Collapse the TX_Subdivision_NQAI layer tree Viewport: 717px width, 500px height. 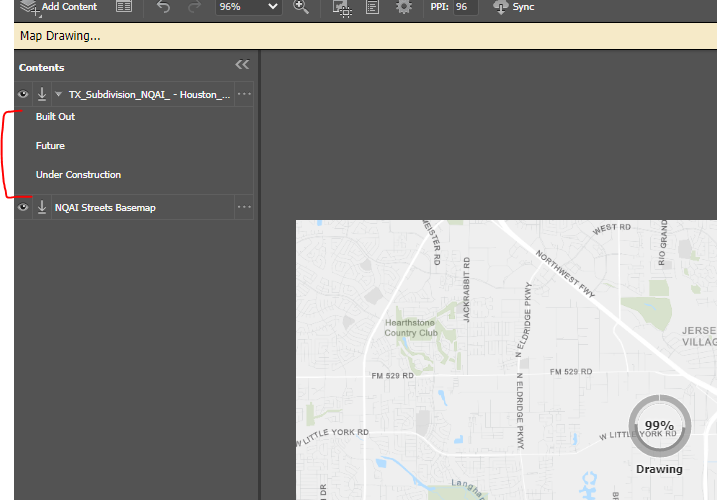pyautogui.click(x=59, y=94)
